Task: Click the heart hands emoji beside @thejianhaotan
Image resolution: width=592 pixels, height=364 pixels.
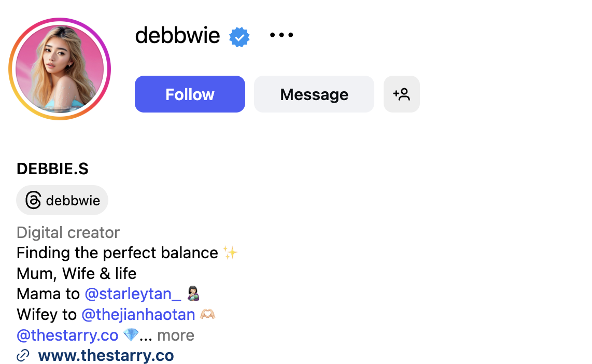Action: [x=207, y=314]
